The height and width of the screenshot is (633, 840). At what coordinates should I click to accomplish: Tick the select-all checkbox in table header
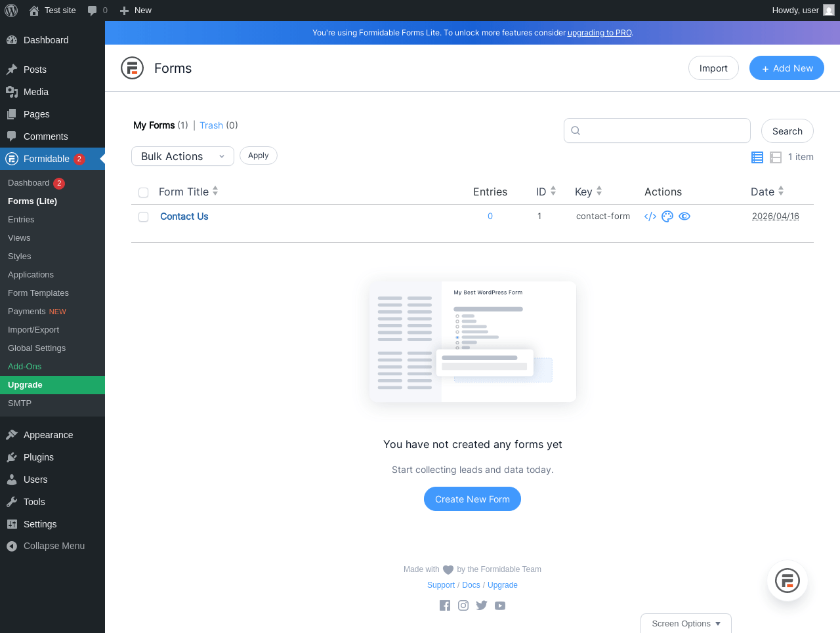pyautogui.click(x=143, y=193)
